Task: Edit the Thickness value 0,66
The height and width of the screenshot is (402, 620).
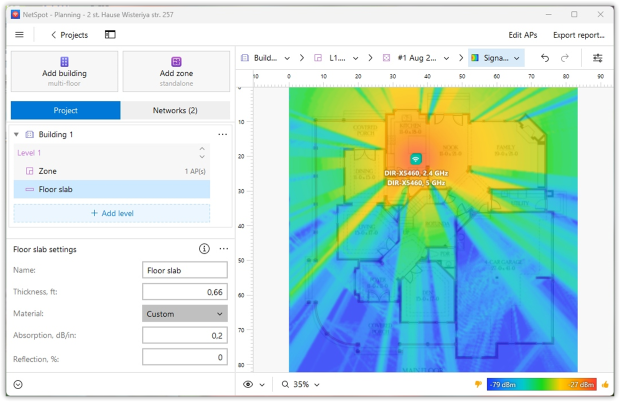Action: click(185, 292)
